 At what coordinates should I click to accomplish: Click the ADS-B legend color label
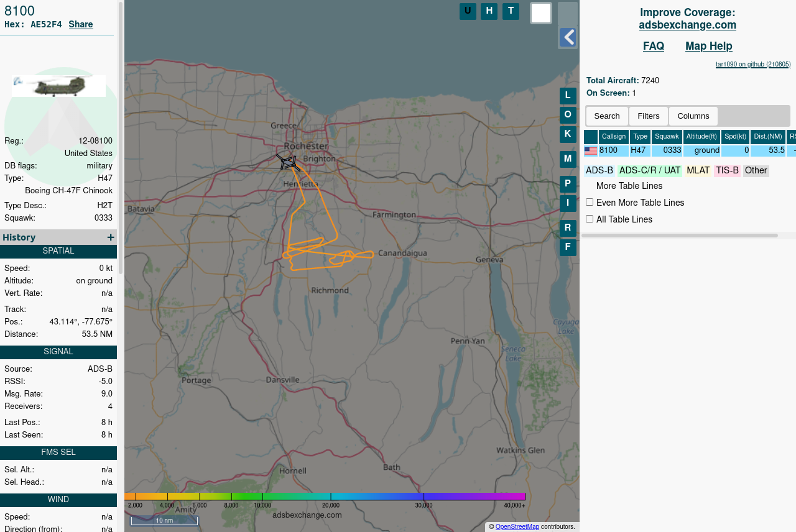pos(599,171)
